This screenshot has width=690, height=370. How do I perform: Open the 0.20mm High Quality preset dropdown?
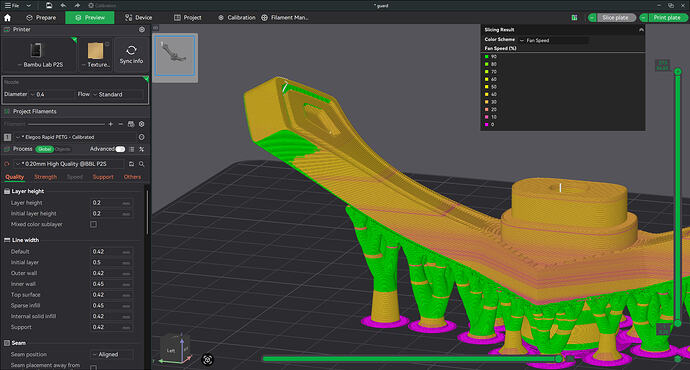tap(70, 164)
